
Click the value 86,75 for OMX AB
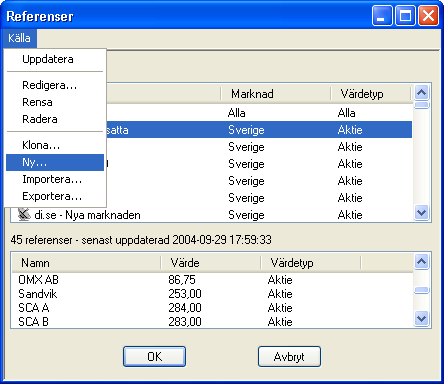[182, 280]
